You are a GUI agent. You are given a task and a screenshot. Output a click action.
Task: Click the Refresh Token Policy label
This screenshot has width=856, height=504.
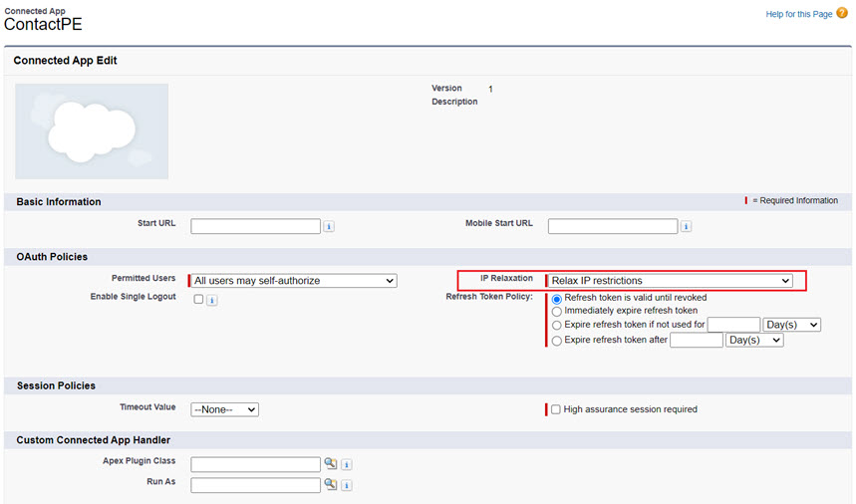489,297
